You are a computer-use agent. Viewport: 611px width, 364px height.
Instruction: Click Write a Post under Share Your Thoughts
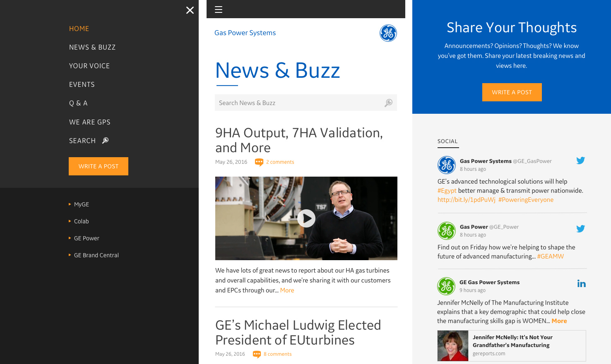click(x=512, y=92)
